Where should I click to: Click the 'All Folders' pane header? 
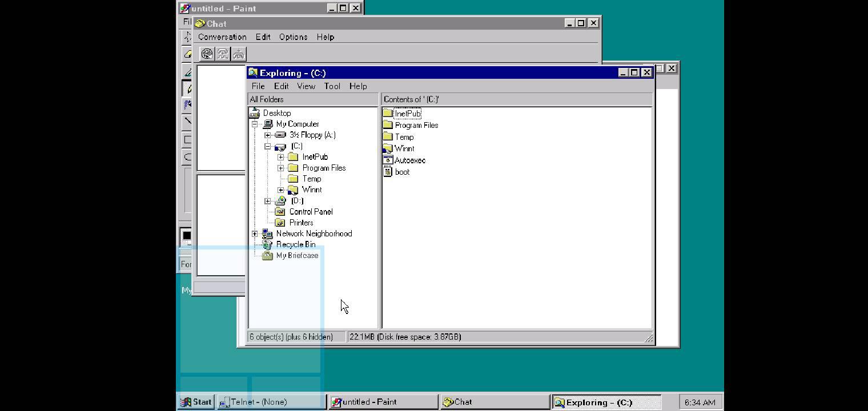[313, 99]
